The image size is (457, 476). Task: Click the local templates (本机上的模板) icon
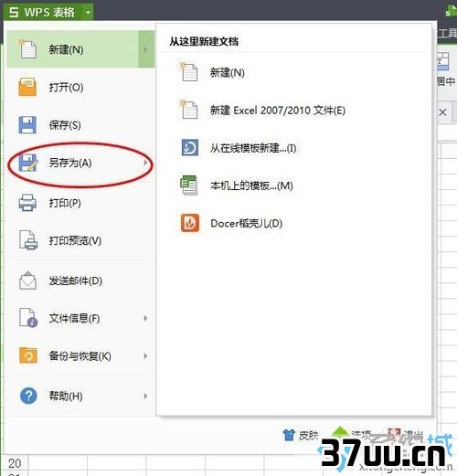[189, 185]
